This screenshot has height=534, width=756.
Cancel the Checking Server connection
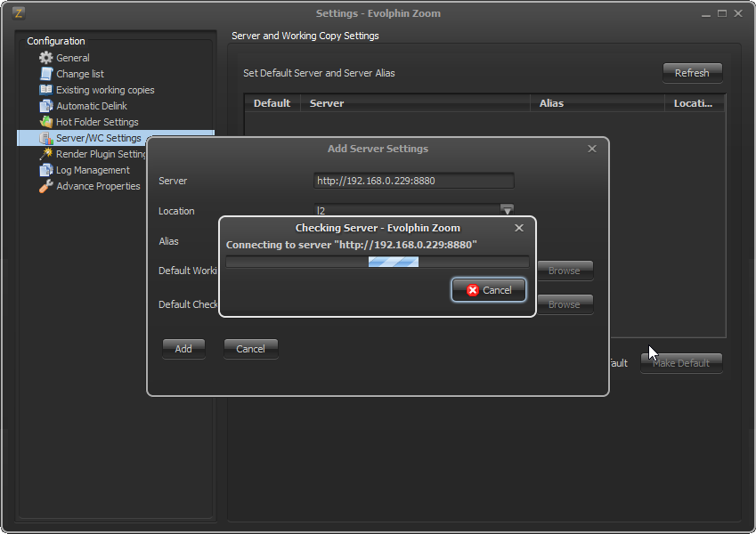coord(488,289)
